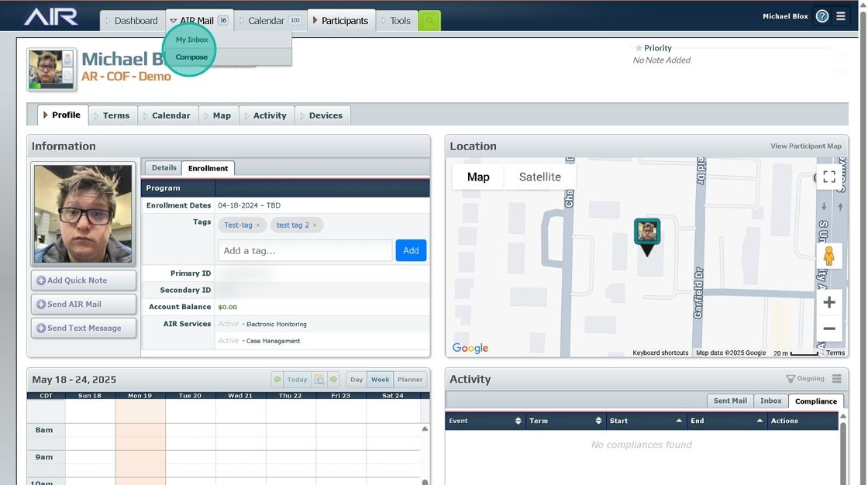Screen dimensions: 868x485
Task: Click Send Text Message button
Action: [84, 328]
